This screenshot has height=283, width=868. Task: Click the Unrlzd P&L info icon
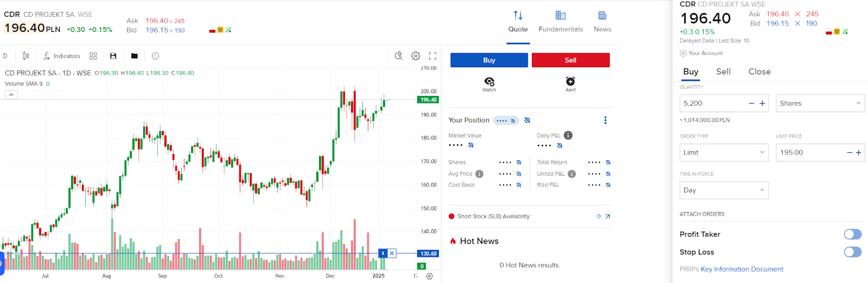coord(572,174)
